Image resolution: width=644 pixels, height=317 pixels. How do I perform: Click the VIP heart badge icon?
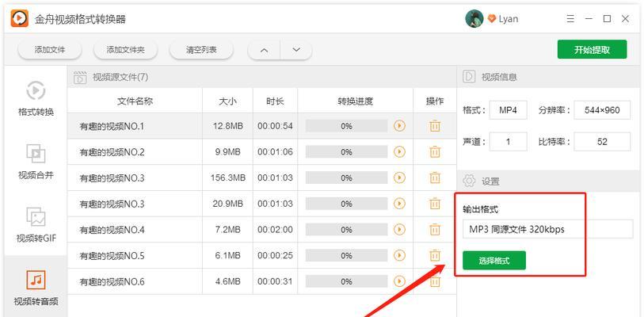click(x=492, y=19)
